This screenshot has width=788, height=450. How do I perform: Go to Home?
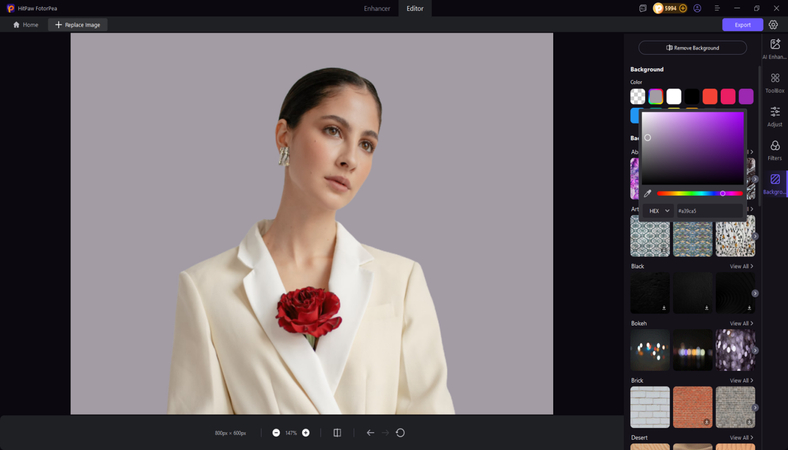point(25,25)
